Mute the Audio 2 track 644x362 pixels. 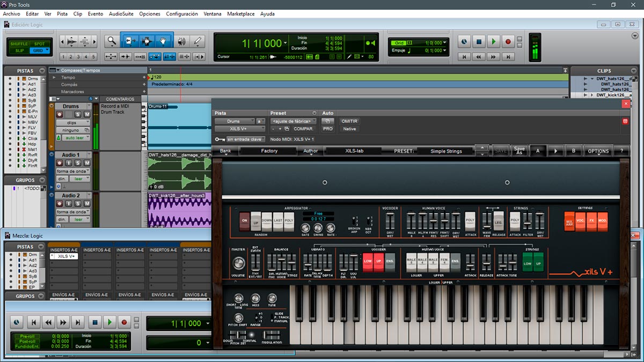(86, 204)
